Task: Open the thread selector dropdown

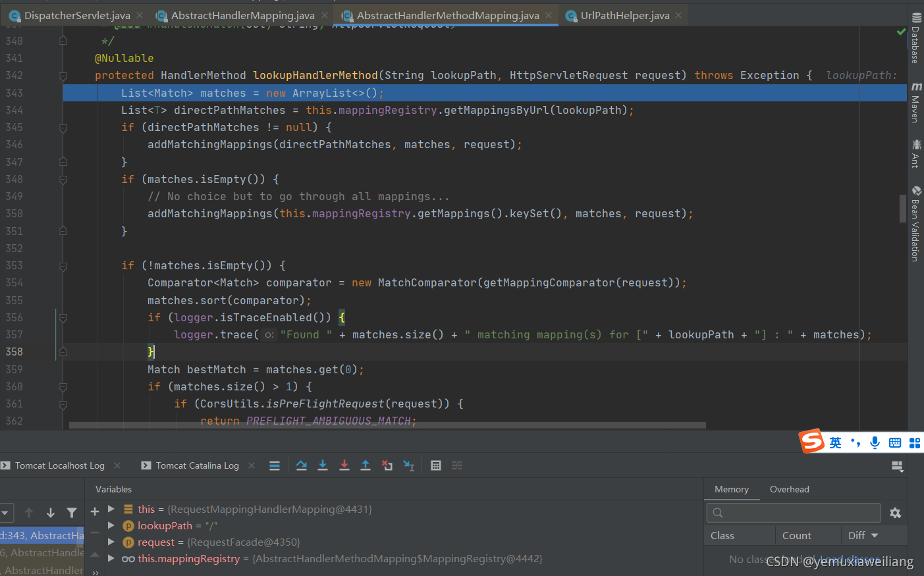Action: pos(5,513)
